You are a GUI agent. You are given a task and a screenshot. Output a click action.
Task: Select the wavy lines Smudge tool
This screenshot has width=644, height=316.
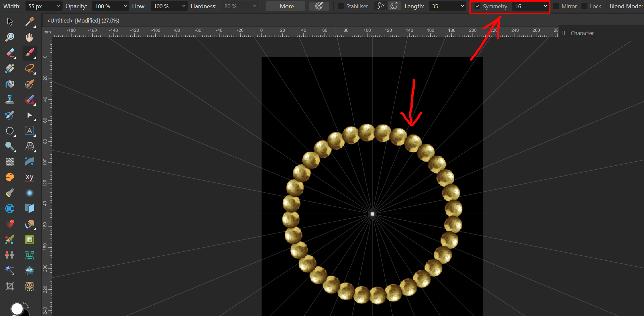point(10,162)
